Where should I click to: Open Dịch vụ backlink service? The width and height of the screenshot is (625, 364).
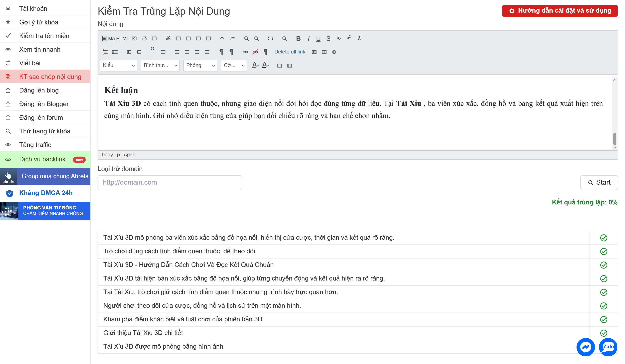coord(45,159)
